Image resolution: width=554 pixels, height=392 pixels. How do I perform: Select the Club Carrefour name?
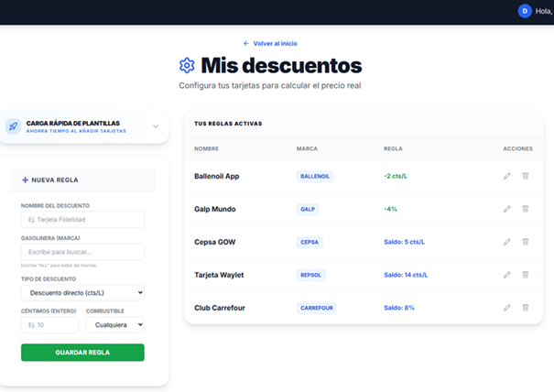220,308
